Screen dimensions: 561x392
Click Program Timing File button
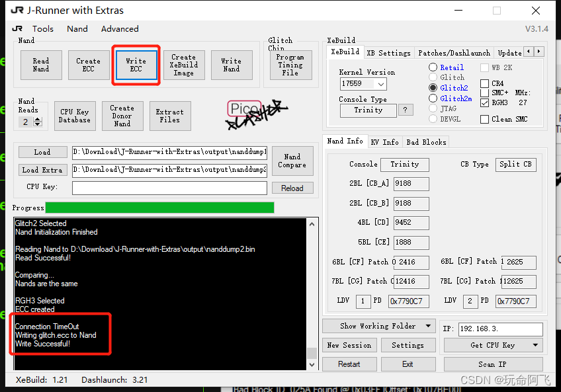tap(290, 65)
